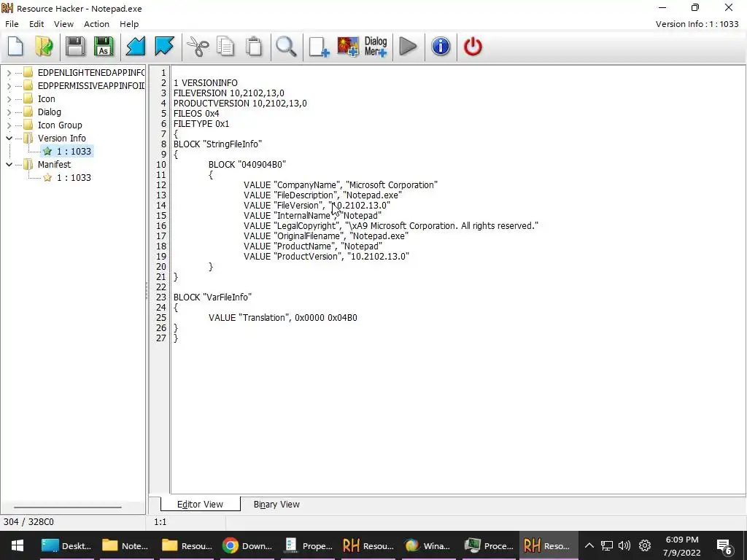Click the Add new blank resource icon
747x560 pixels.
(x=319, y=47)
